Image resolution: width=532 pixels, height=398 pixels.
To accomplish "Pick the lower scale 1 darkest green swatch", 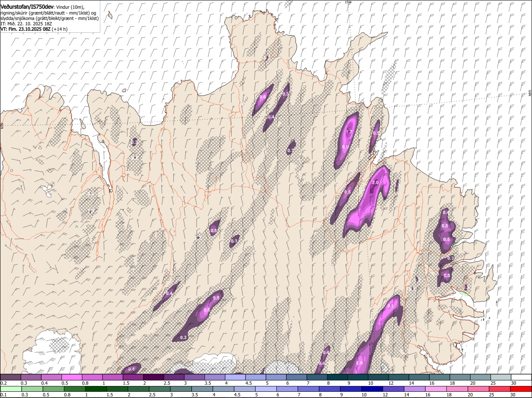I will click(96, 389).
